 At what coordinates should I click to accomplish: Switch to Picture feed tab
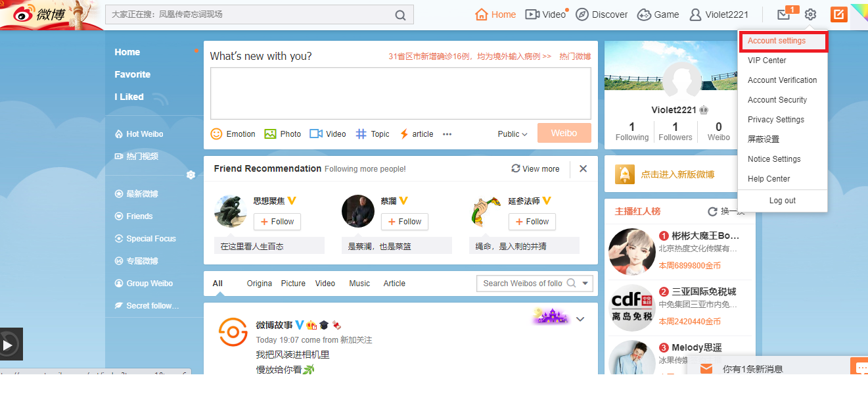click(293, 284)
